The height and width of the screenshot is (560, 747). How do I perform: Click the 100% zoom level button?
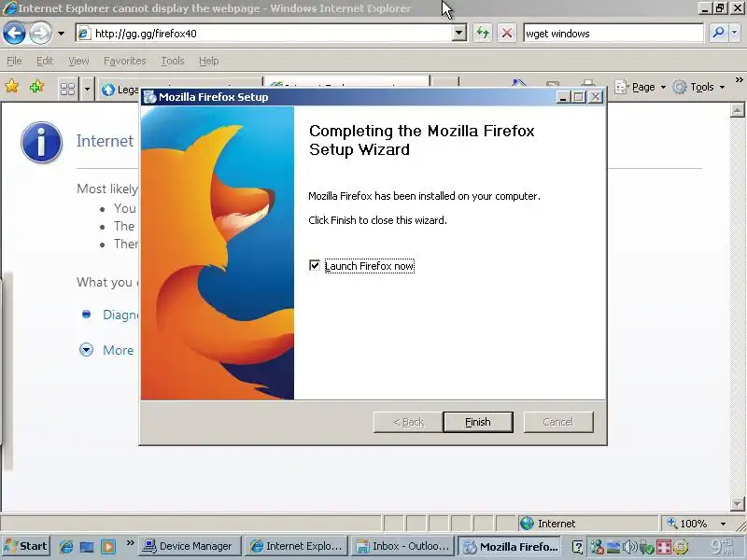click(x=687, y=524)
